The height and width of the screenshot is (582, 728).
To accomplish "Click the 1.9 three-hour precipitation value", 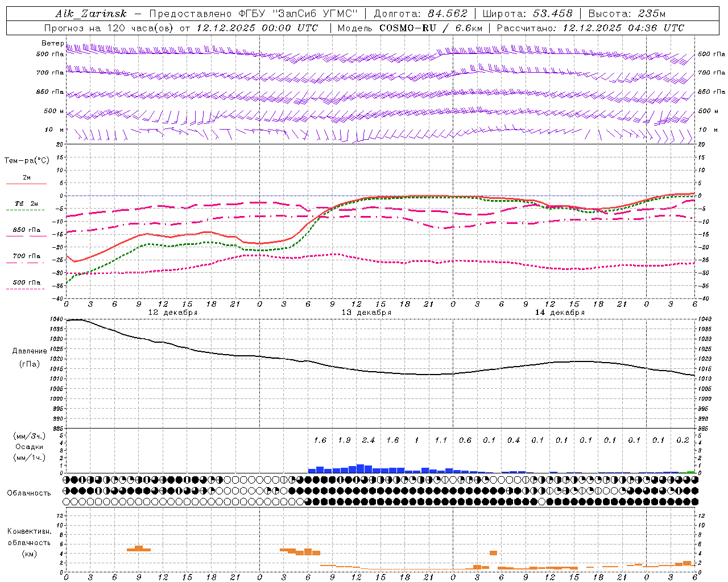I will (x=344, y=440).
